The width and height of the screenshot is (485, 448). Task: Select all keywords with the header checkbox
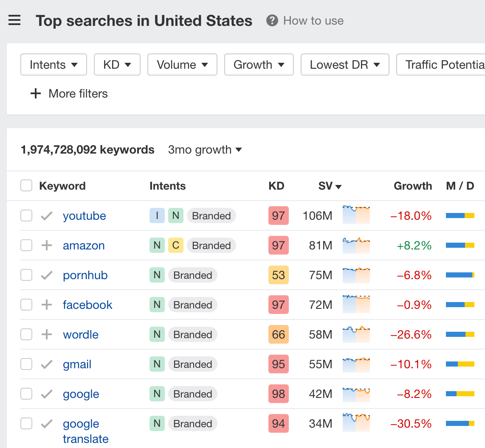click(x=26, y=185)
